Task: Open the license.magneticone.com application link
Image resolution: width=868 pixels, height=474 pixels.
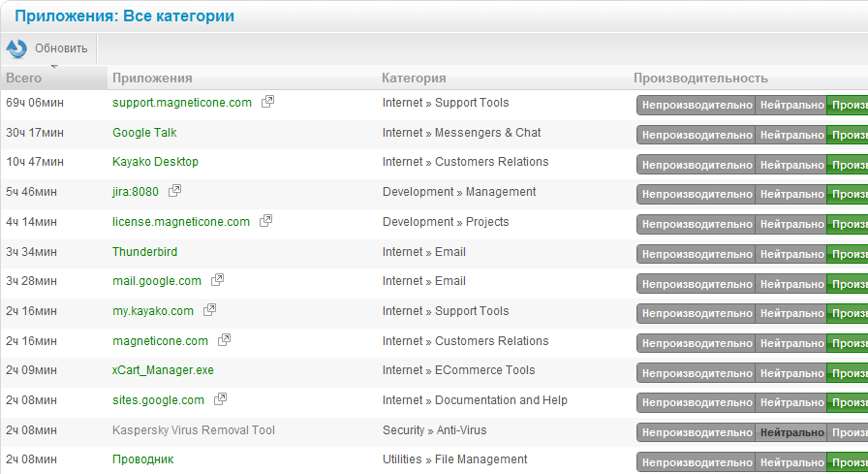Action: (x=181, y=222)
